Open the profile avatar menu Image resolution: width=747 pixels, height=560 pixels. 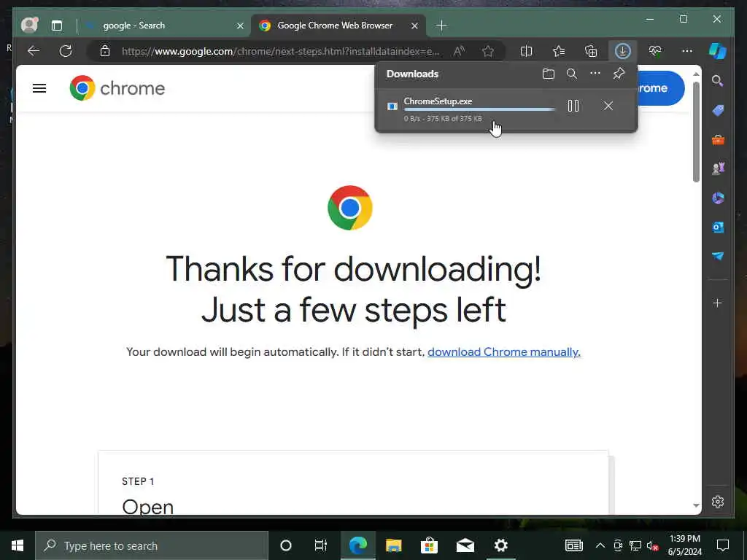(29, 26)
